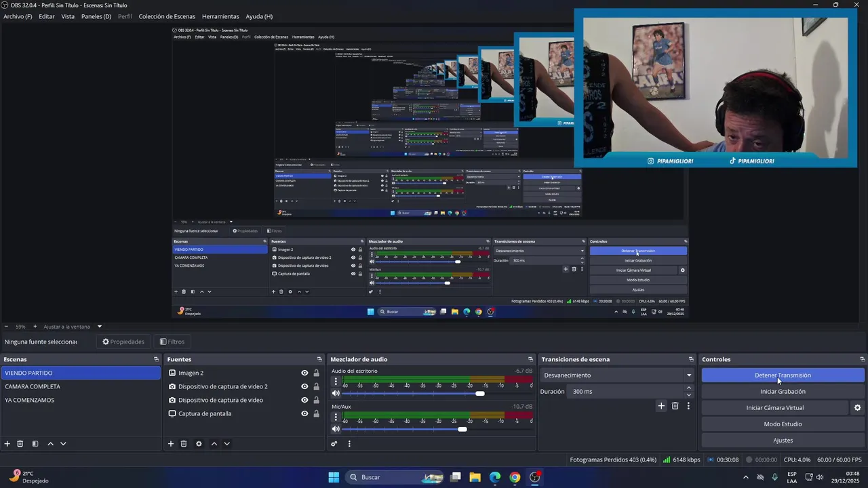Open Mic/Aux options dots
The image size is (868, 488).
[335, 417]
